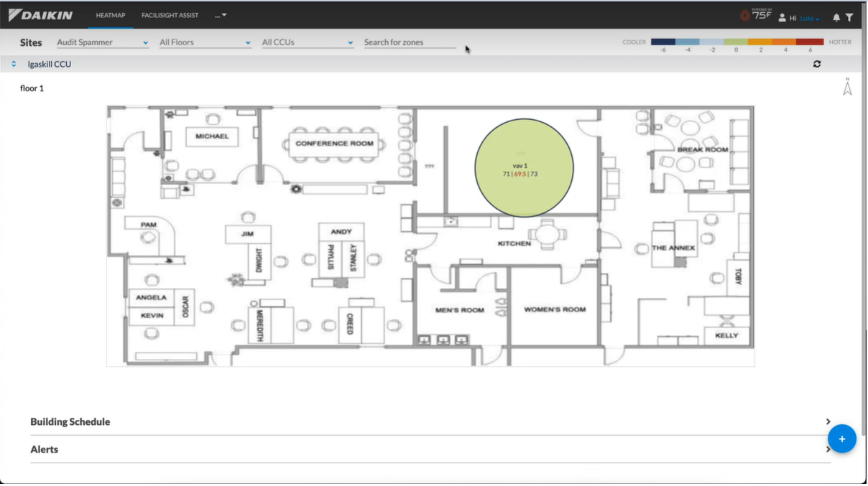Click the Break Room label on floorplan
This screenshot has height=486, width=868.
pos(703,149)
